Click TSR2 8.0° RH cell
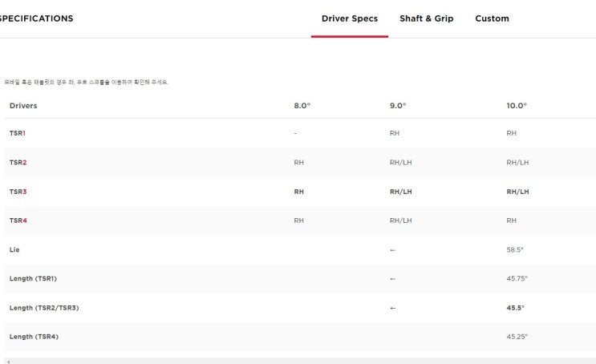The width and height of the screenshot is (596, 364). pos(298,163)
